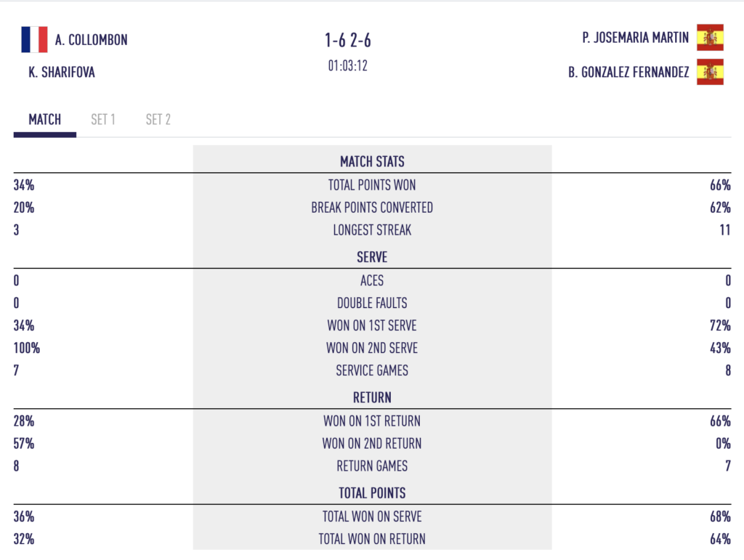Switch to the SET 2 tab
The height and width of the screenshot is (560, 744).
(x=158, y=120)
